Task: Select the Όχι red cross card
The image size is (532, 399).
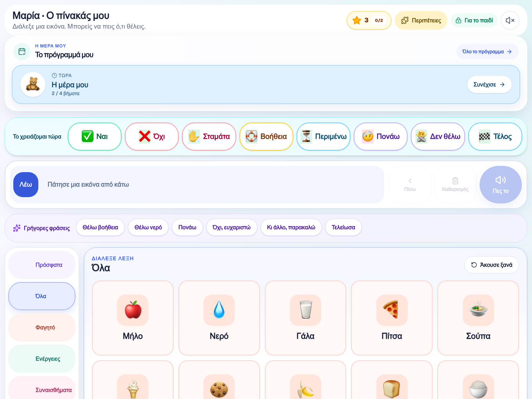Action: pyautogui.click(x=152, y=137)
